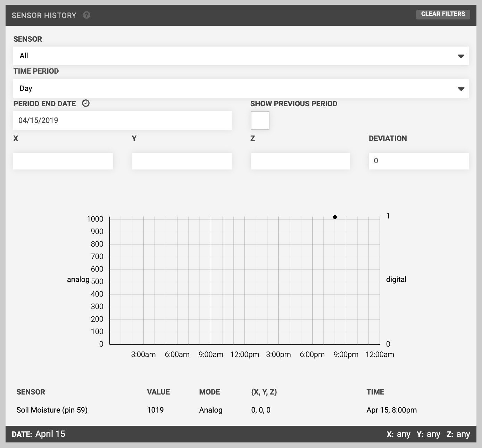Click the Sensor History title

44,16
